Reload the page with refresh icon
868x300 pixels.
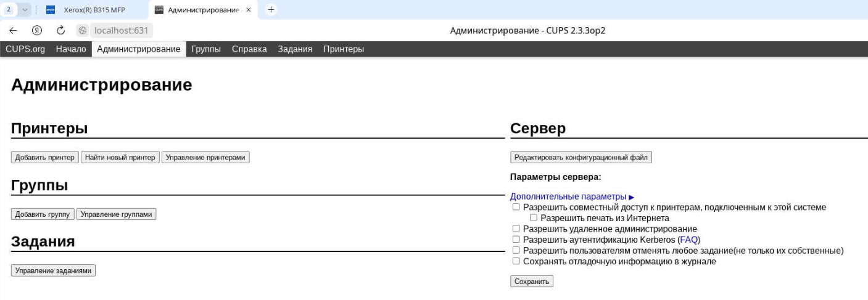point(60,30)
